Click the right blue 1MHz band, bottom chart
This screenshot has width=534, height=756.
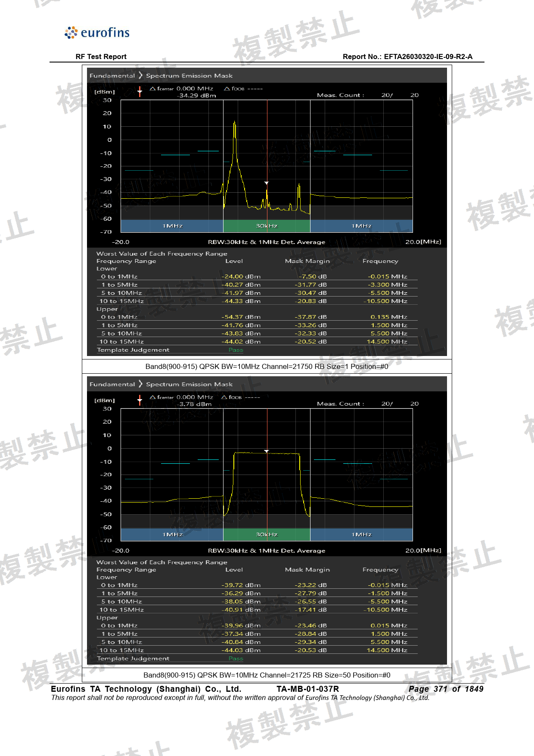pos(361,534)
